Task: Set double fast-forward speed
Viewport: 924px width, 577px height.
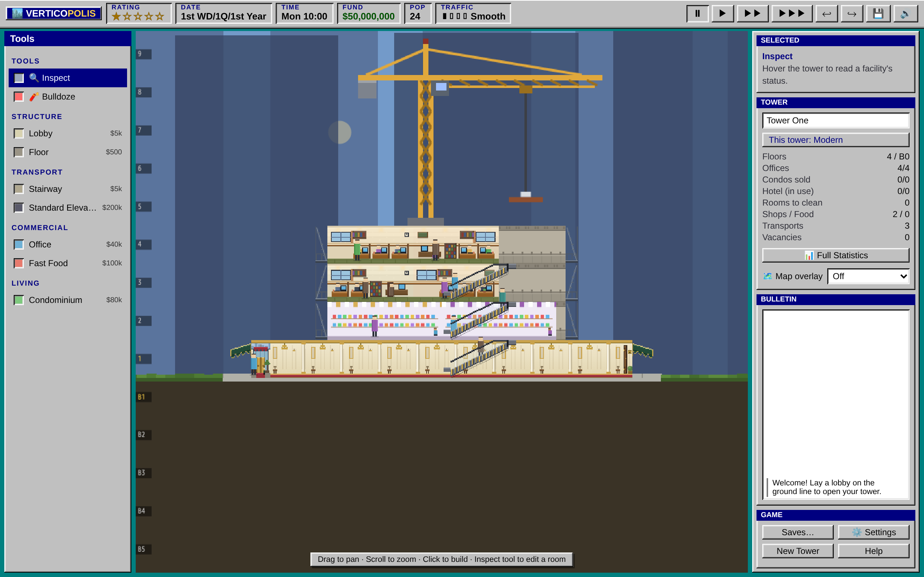Action: [752, 14]
